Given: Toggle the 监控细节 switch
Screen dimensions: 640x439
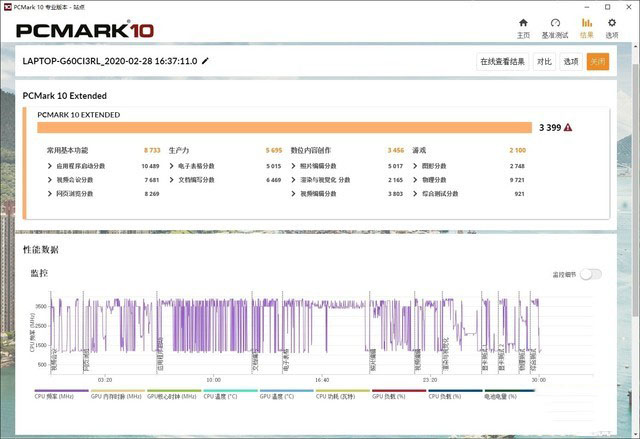Looking at the screenshot, I should tap(591, 275).
